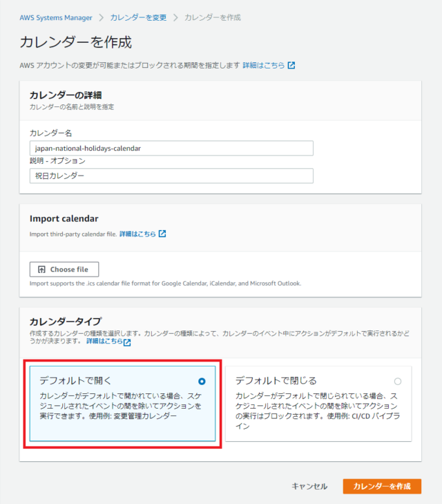This screenshot has height=504, width=442.
Task: Click external-link icon beside the page-title 詳細はこちら link
Action: pos(291,65)
